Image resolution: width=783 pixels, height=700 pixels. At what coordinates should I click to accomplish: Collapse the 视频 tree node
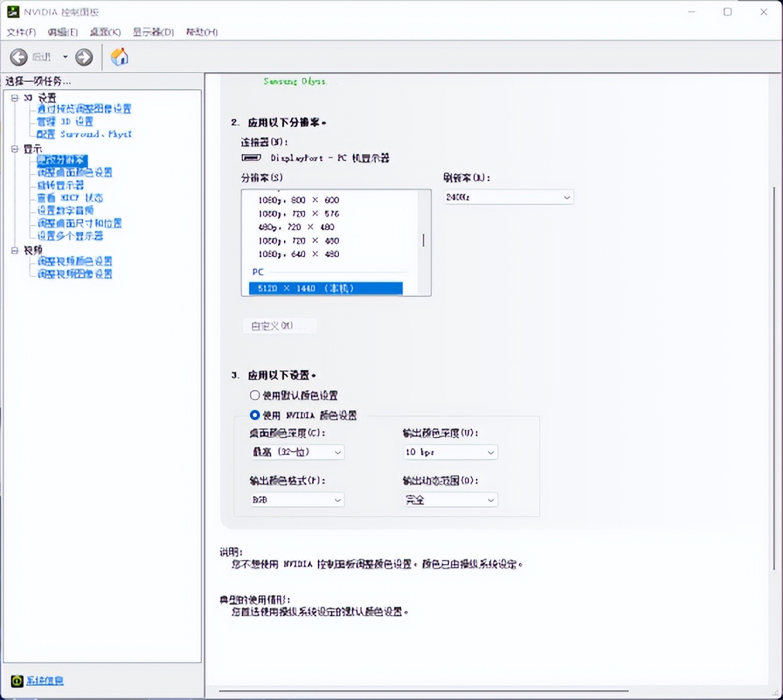pos(15,250)
